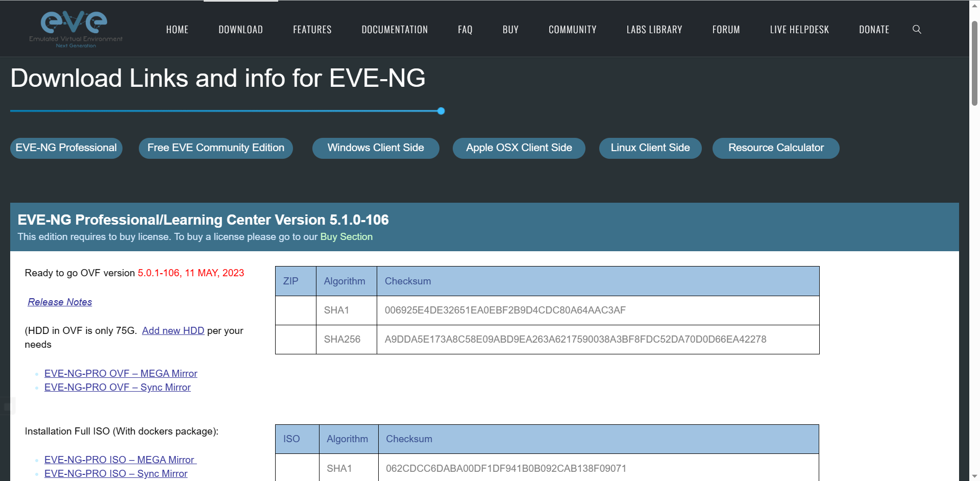Download EVE-NG-PRO ISO from Sync Mirror

(116, 473)
